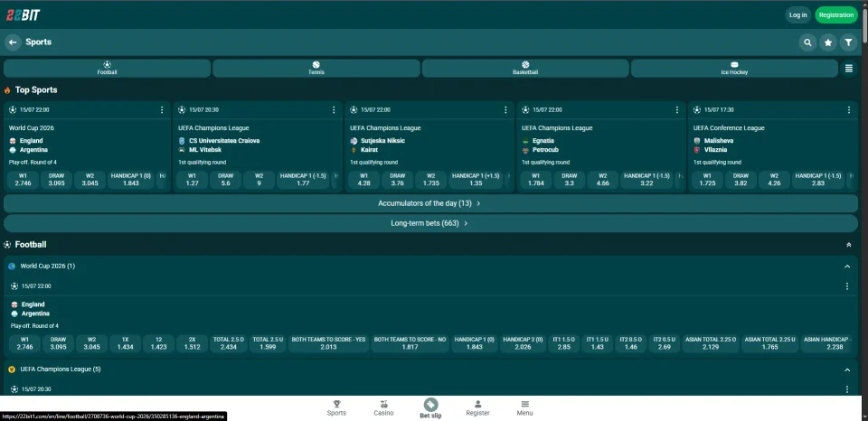Open the search magnifier icon
Image resolution: width=868 pixels, height=421 pixels.
coord(807,42)
